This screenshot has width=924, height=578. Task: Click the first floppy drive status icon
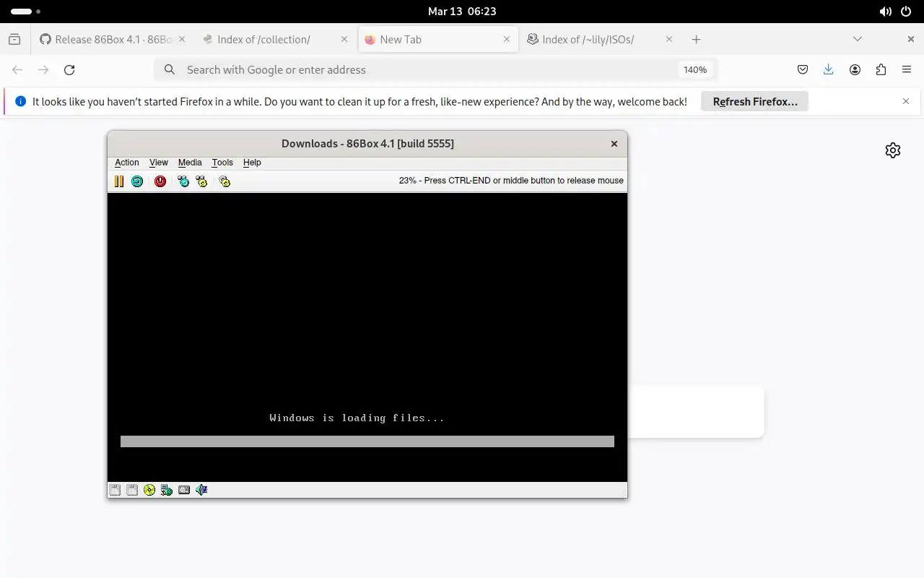(115, 490)
